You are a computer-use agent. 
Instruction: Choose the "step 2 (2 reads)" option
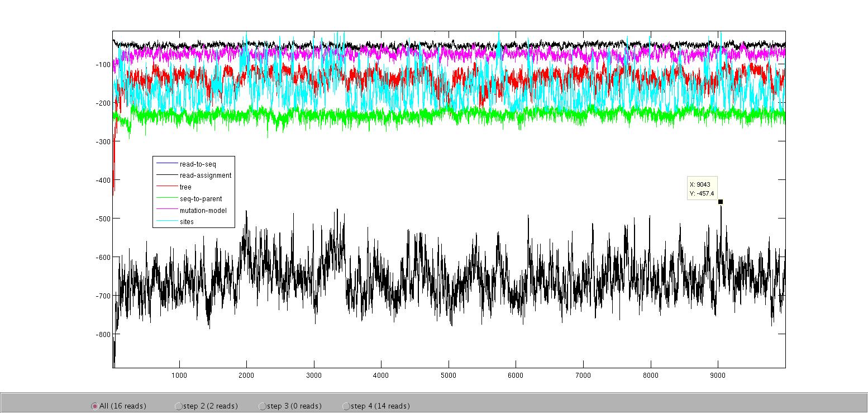179,406
